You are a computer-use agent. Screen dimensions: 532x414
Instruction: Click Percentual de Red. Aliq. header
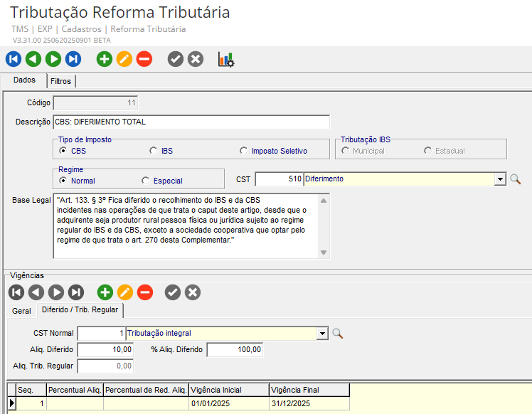[x=147, y=391]
